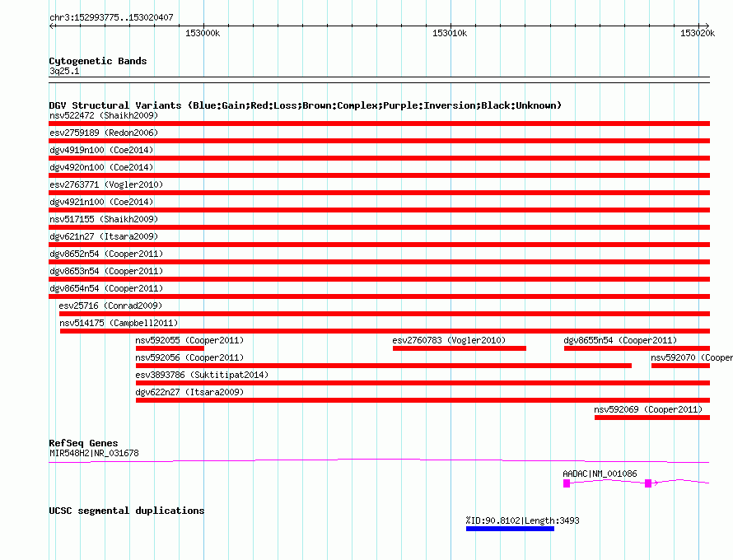Click the 153020k ruler position label
The image size is (733, 560).
tap(698, 33)
